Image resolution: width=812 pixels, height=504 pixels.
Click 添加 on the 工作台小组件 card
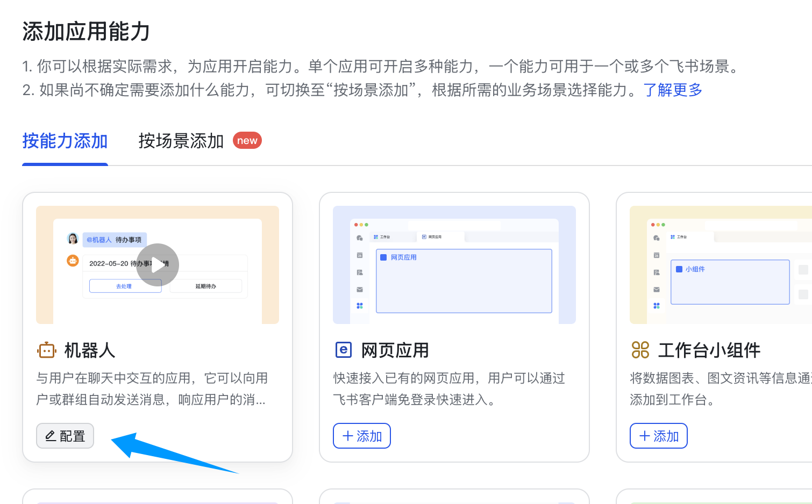point(659,436)
